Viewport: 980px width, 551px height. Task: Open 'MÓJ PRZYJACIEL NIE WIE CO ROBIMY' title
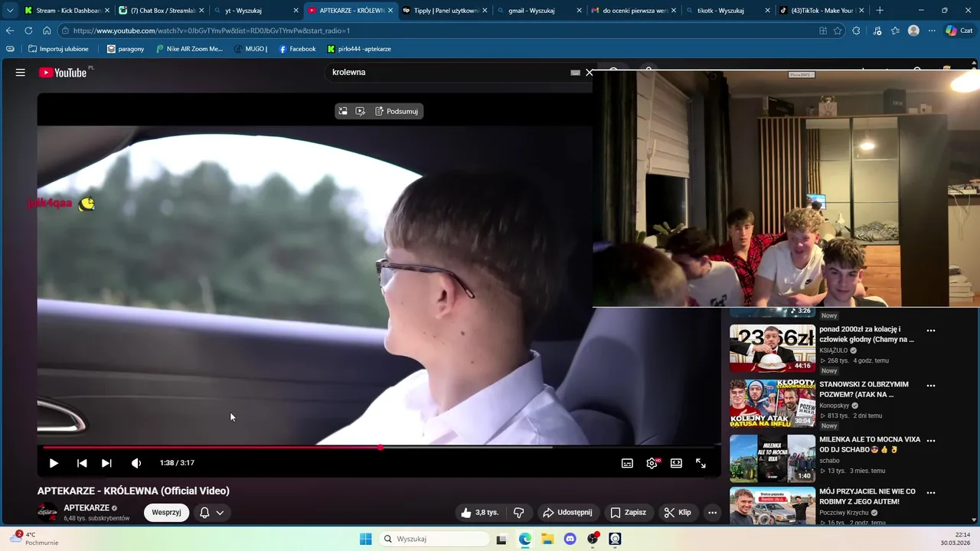(867, 497)
